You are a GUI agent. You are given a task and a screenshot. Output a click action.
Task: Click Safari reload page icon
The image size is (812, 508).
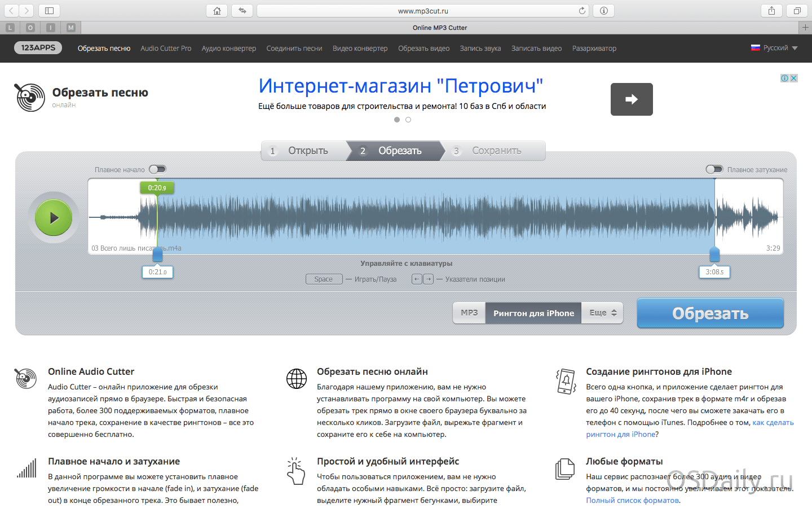582,11
